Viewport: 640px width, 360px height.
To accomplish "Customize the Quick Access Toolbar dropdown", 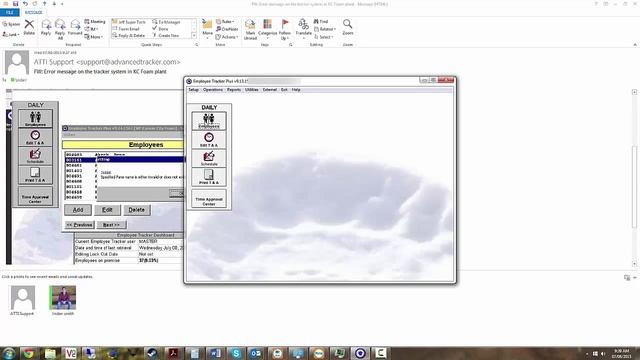I will [62, 4].
